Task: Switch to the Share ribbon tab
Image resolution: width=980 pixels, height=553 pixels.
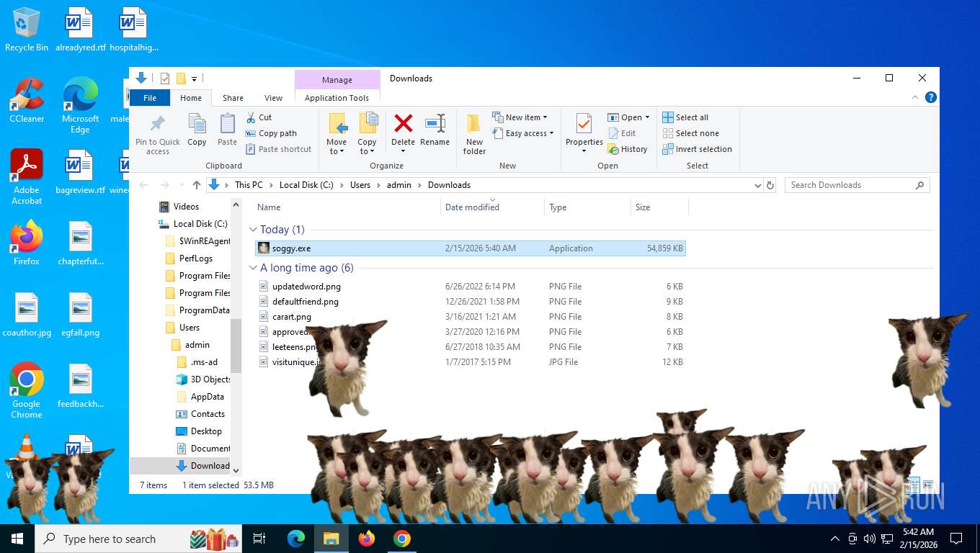Action: pyautogui.click(x=233, y=98)
